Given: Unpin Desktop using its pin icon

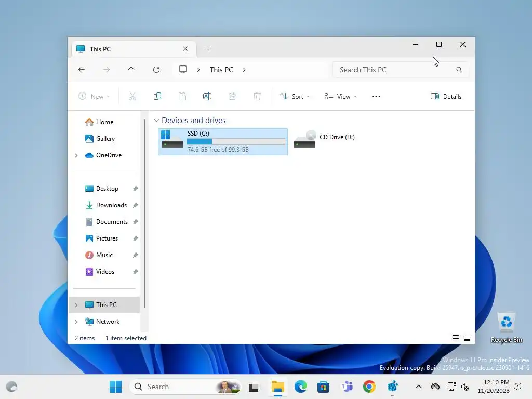Looking at the screenshot, I should [x=136, y=189].
